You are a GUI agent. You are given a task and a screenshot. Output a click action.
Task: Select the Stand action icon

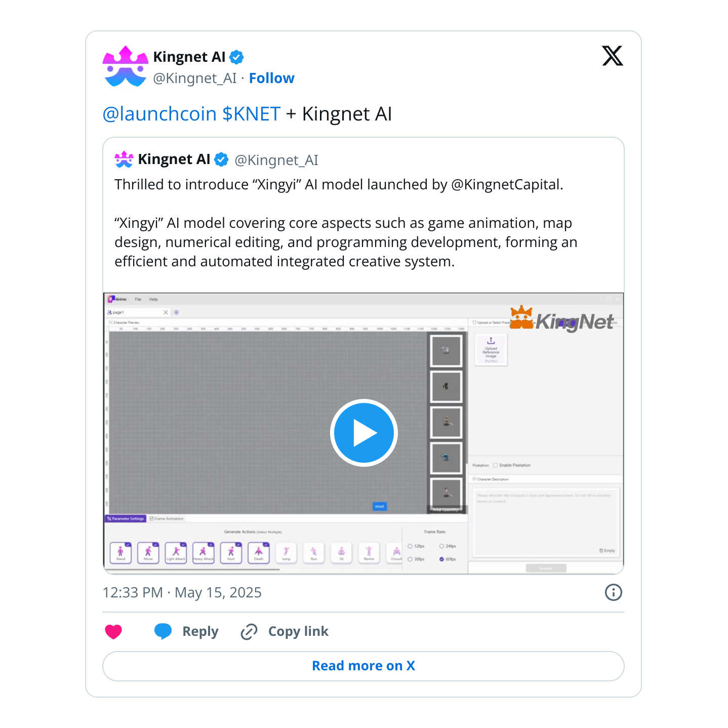point(120,553)
